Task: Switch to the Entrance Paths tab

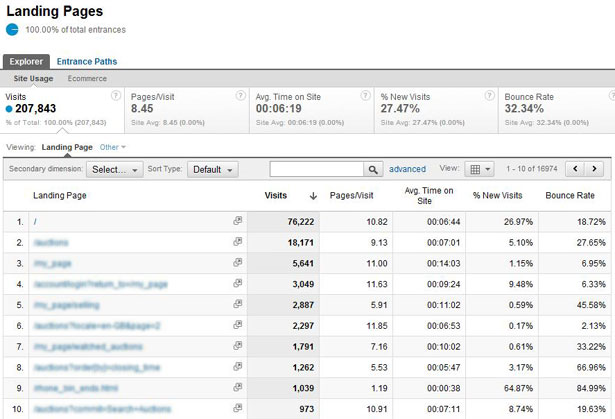Action: pos(87,62)
